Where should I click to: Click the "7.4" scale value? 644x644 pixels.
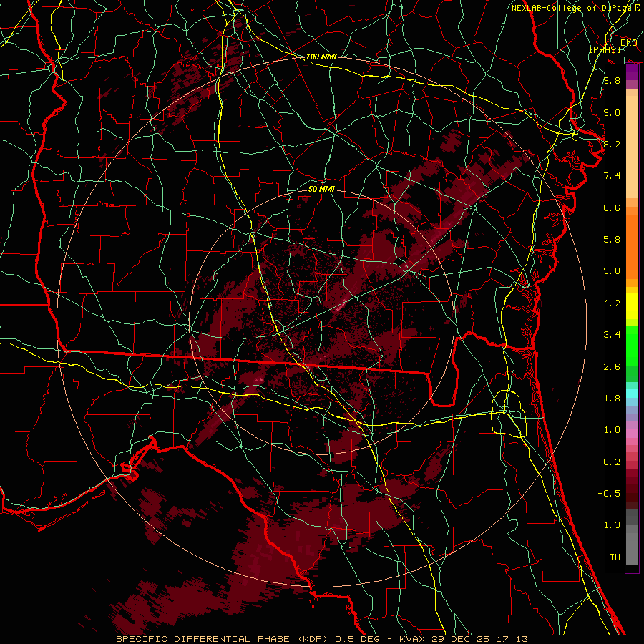click(612, 176)
